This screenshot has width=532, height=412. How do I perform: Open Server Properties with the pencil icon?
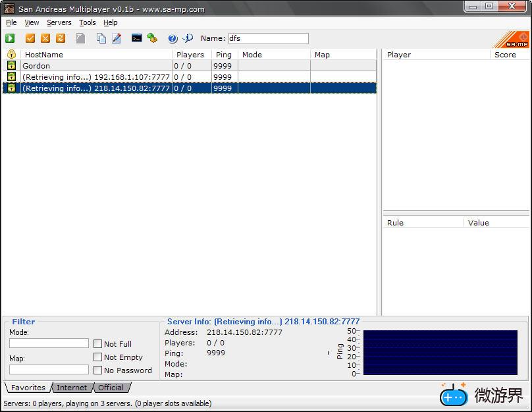tap(117, 38)
